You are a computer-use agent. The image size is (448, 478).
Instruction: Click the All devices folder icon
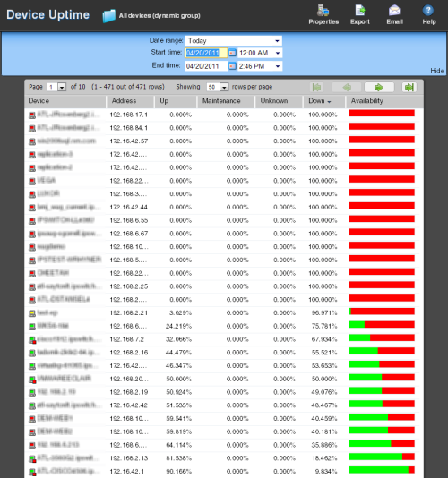(x=109, y=16)
